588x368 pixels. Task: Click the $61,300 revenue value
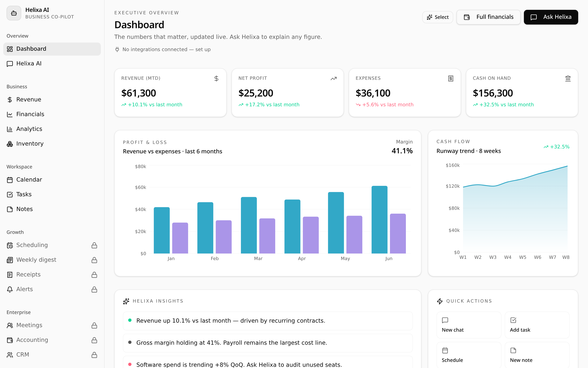click(x=138, y=93)
